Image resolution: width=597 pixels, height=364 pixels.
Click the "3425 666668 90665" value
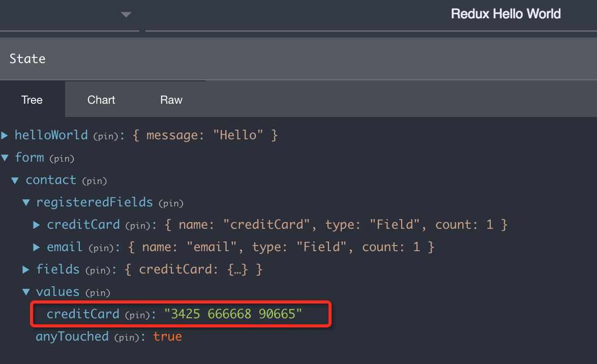(233, 314)
